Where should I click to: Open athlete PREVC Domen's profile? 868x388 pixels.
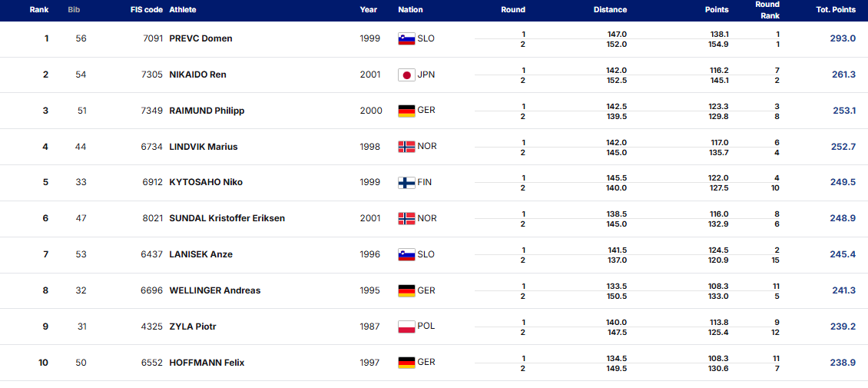(x=200, y=38)
